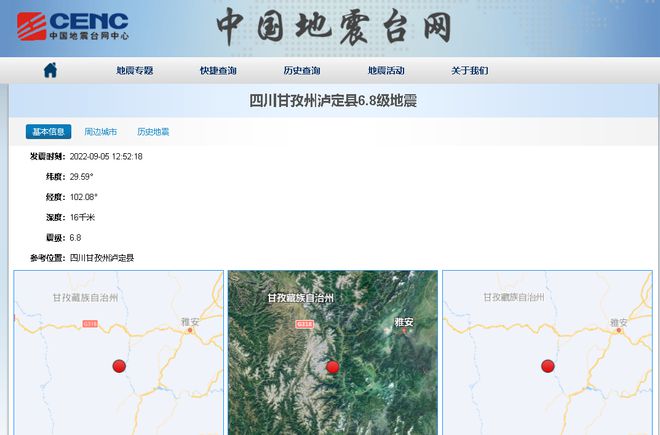Click 雅安 city marker on left map
This screenshot has height=435, width=660.
point(190,331)
